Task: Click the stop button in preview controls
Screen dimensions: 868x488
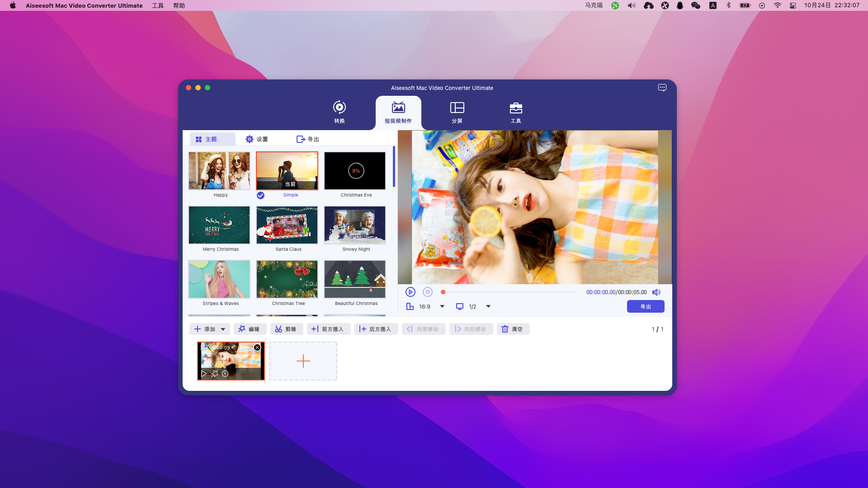Action: 428,292
